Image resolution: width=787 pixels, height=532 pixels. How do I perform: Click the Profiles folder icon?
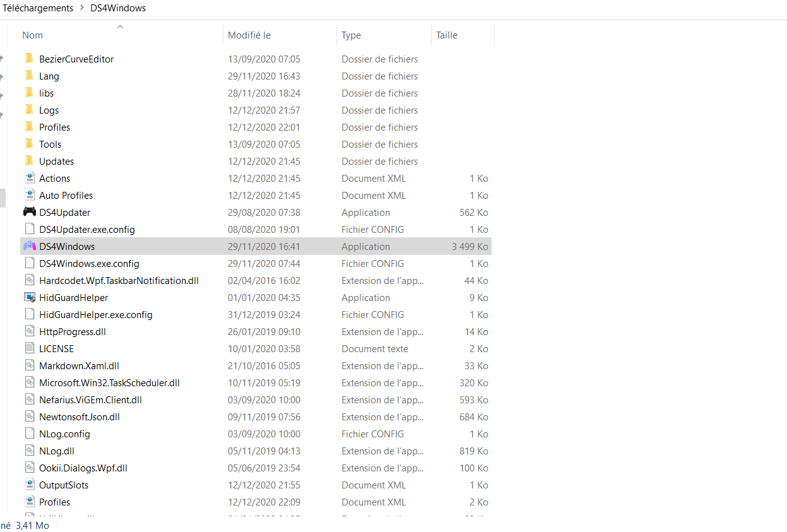[29, 127]
